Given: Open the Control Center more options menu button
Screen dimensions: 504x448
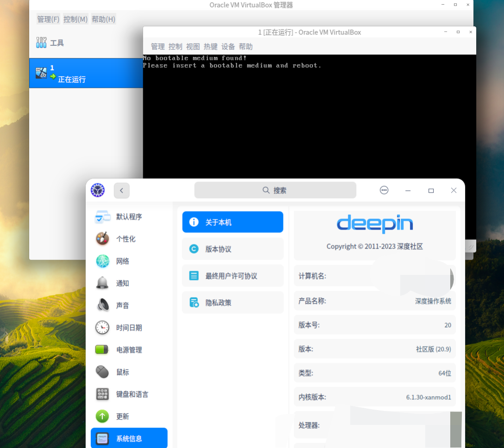Looking at the screenshot, I should coord(384,190).
